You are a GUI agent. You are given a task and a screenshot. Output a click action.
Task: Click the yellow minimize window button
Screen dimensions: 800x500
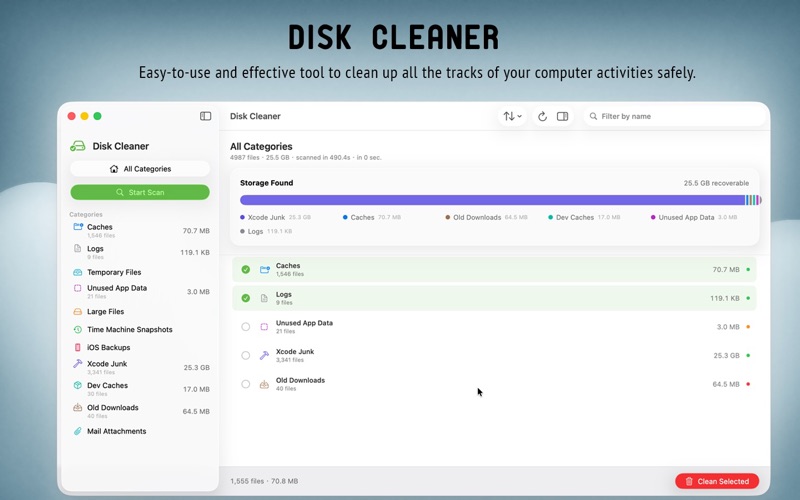pos(84,116)
